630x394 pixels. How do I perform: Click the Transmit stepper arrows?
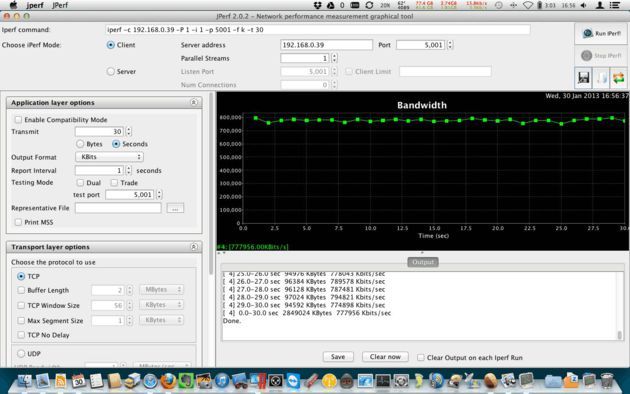point(129,131)
